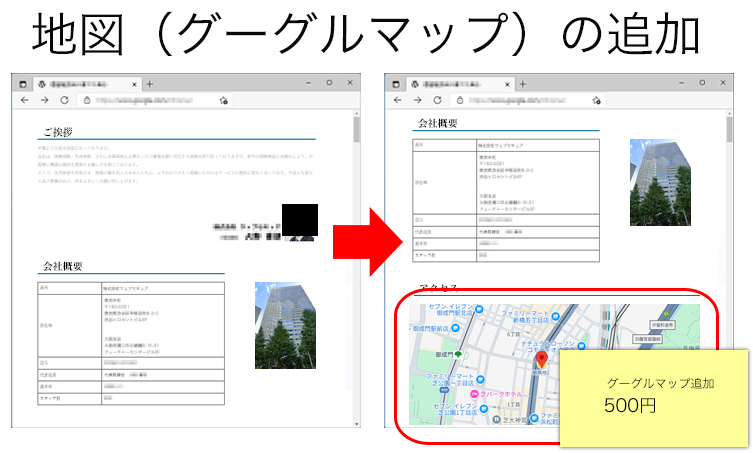Close the tab in right browser window
753x453 pixels.
(x=508, y=84)
